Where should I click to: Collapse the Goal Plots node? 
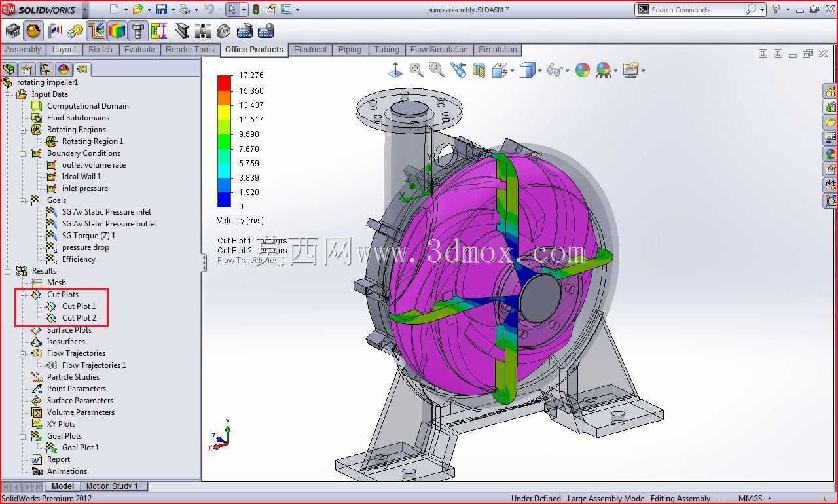(x=22, y=436)
